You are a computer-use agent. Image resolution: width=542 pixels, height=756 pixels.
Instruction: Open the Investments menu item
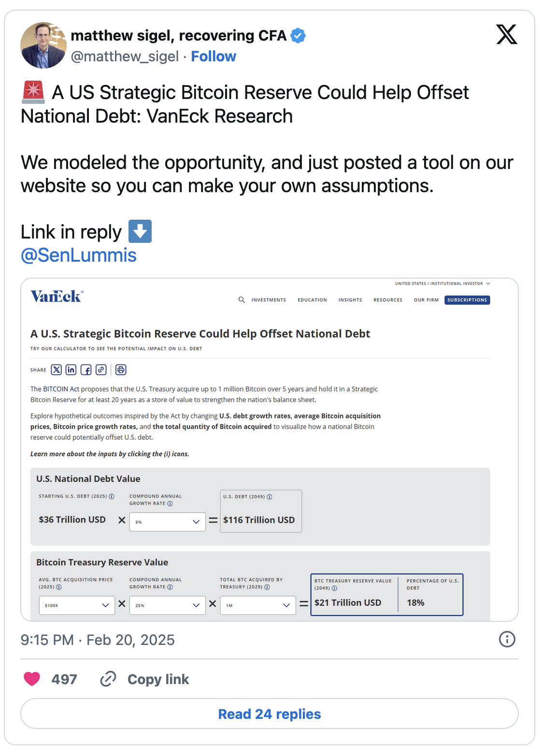269,300
